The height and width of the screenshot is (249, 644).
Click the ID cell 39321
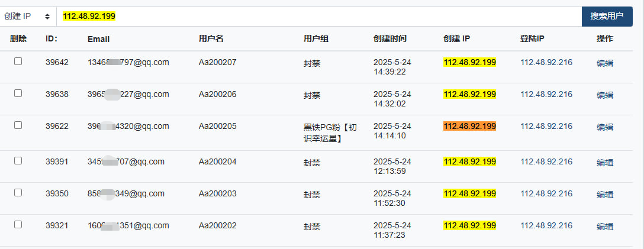[57, 225]
